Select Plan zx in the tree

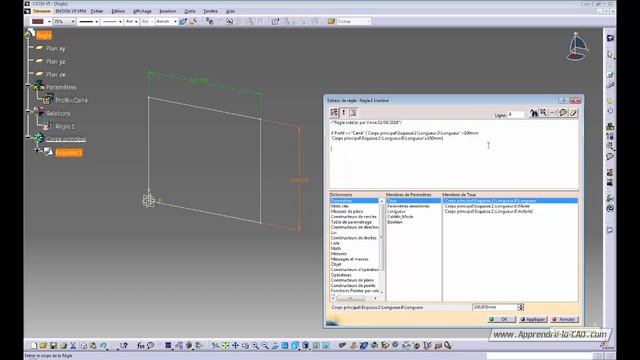click(x=56, y=74)
